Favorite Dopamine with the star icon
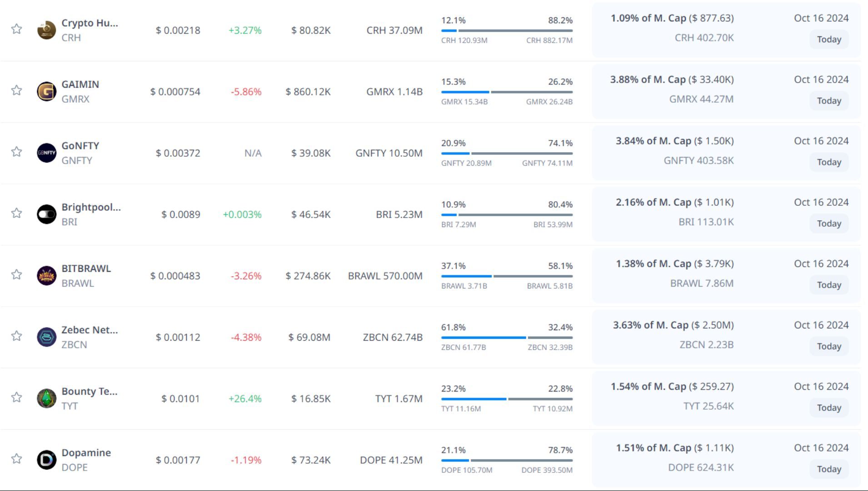The height and width of the screenshot is (491, 868). coord(17,458)
